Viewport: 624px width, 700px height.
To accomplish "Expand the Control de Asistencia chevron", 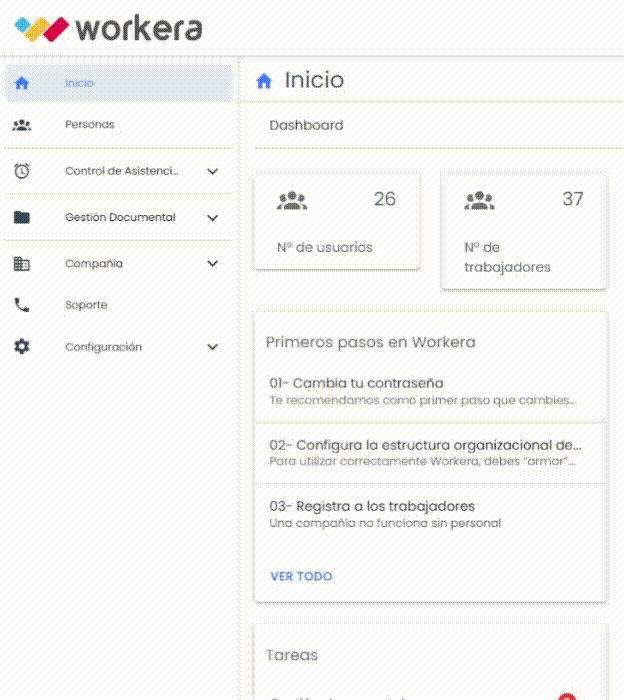I will tap(212, 171).
